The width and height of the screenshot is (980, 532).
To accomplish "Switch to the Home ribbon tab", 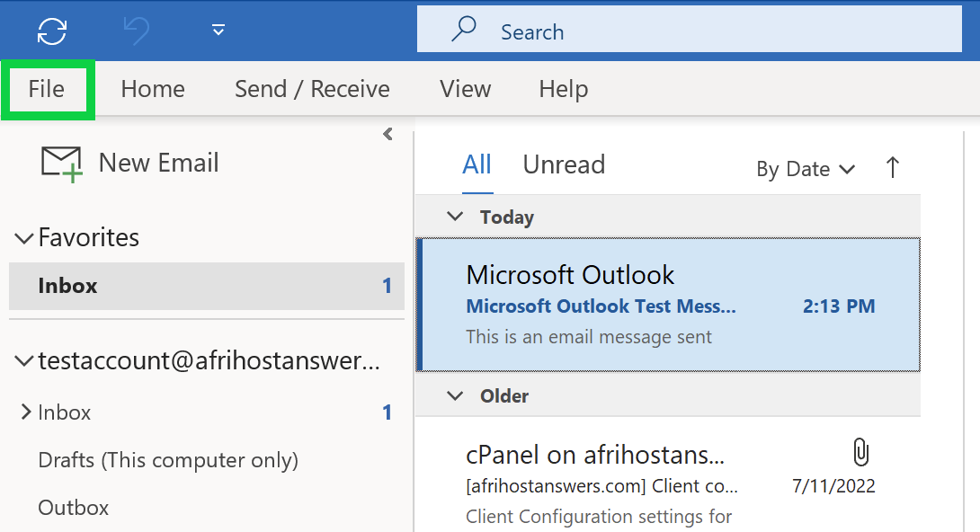I will point(153,89).
